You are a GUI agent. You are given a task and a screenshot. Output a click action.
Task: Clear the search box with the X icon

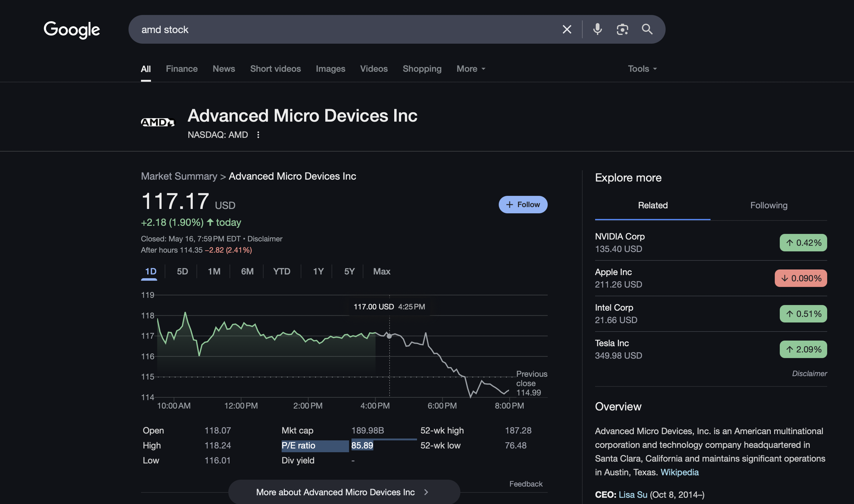pyautogui.click(x=567, y=30)
